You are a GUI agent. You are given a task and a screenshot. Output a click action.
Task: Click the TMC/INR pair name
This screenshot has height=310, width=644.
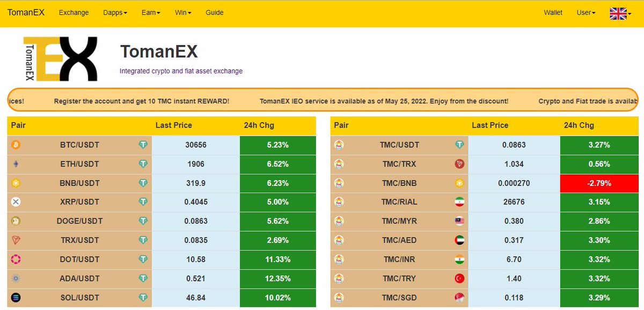[x=399, y=259]
